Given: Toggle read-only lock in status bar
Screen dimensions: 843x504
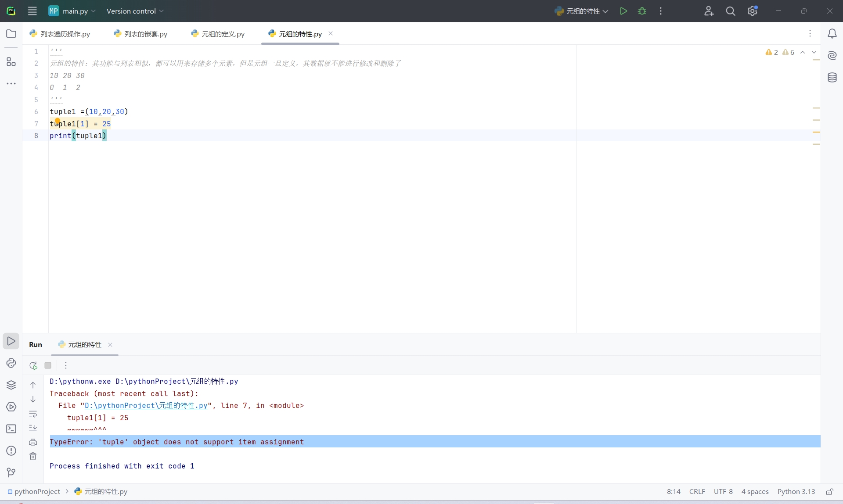Looking at the screenshot, I should click(x=829, y=491).
